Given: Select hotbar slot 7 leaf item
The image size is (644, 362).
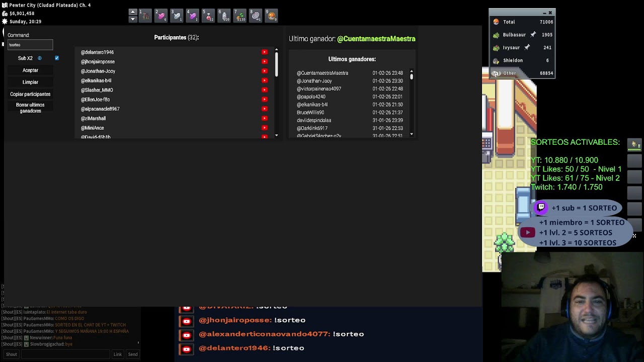Looking at the screenshot, I should tap(240, 16).
